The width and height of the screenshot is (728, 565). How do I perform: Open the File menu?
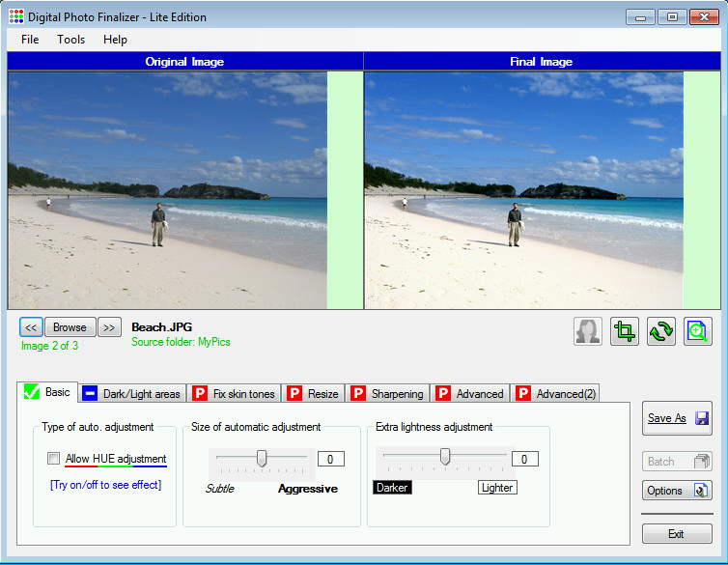[30, 40]
